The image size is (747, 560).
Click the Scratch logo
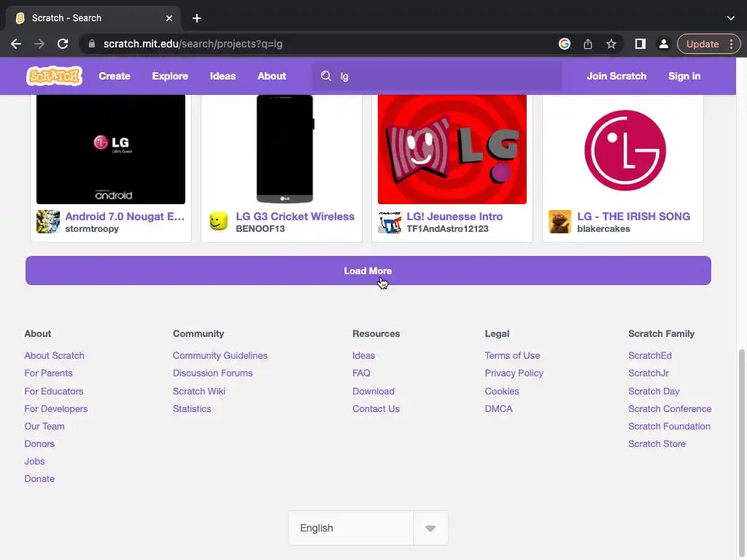(54, 76)
